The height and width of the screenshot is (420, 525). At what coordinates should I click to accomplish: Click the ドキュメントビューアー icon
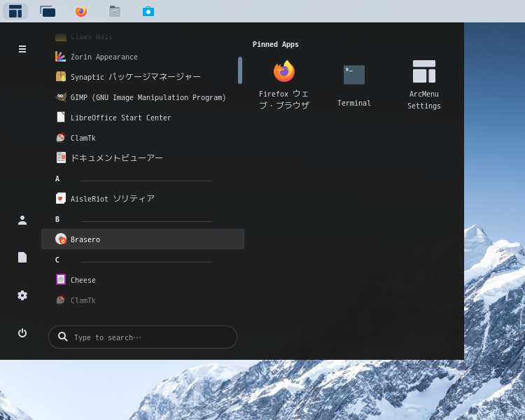pos(61,157)
